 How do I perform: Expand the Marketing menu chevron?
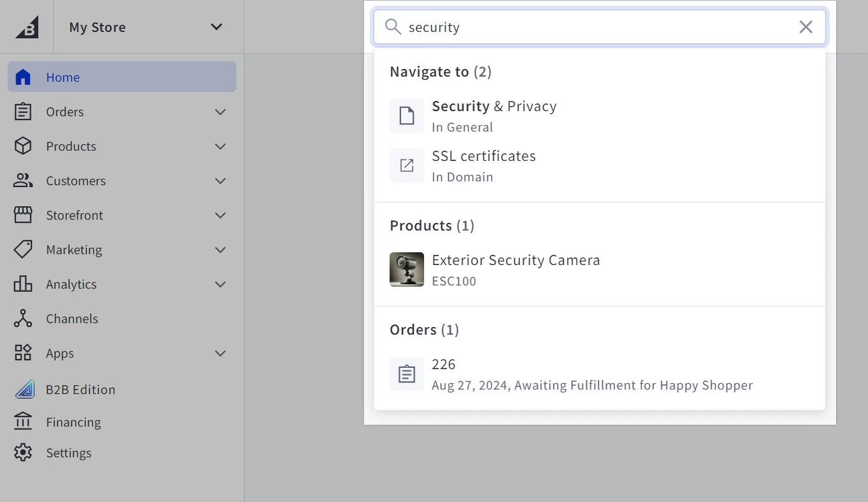(220, 250)
